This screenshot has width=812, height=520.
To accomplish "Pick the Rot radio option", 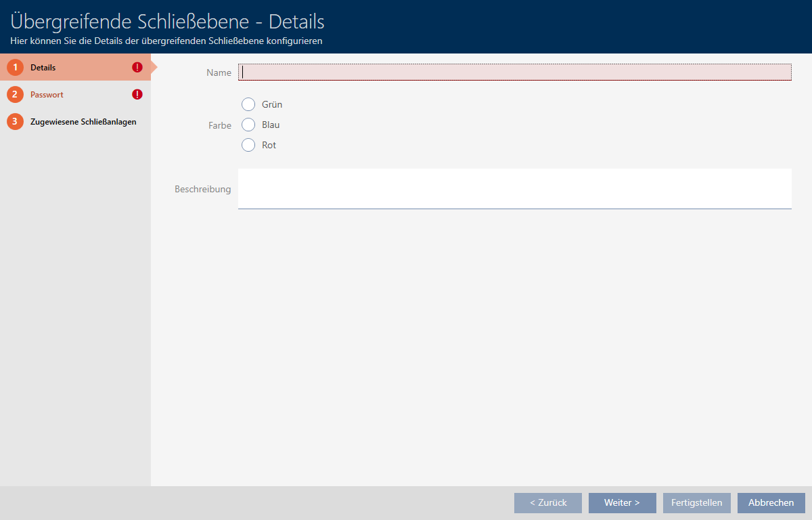I will pos(248,145).
